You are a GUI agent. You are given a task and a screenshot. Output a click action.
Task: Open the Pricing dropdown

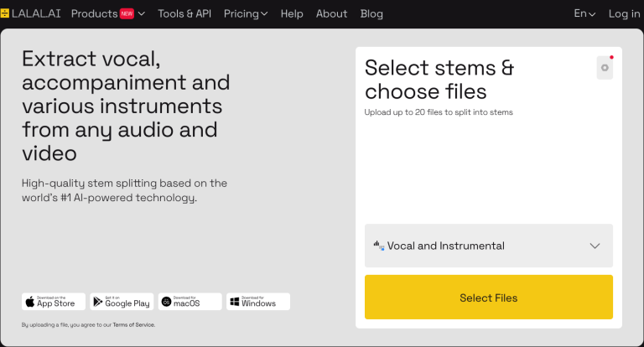tap(246, 13)
